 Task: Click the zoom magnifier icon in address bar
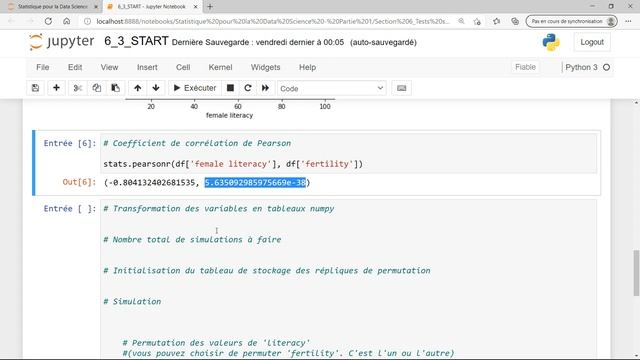tap(461, 21)
